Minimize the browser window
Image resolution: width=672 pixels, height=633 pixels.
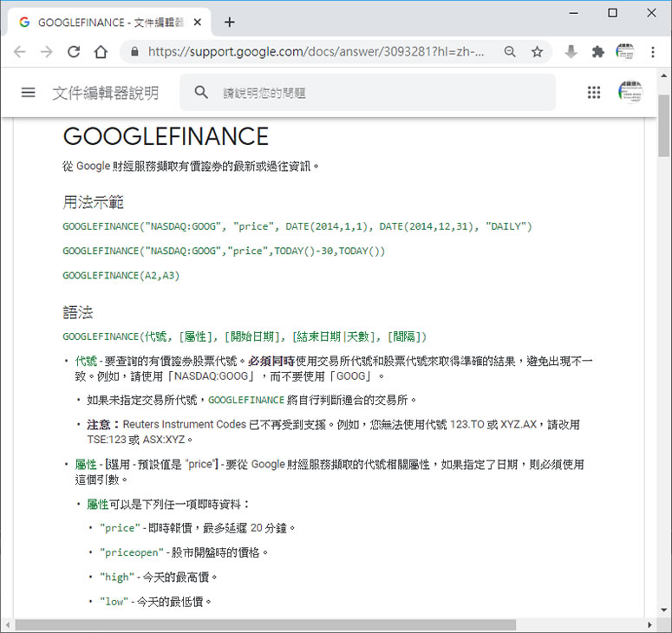coord(573,13)
